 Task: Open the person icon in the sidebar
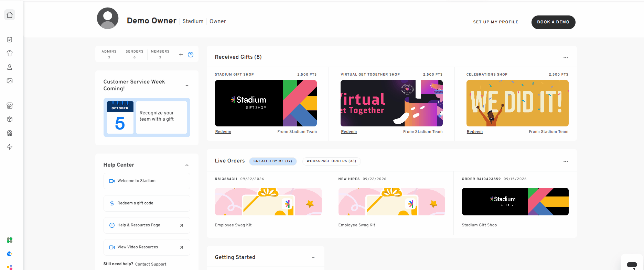[10, 67]
